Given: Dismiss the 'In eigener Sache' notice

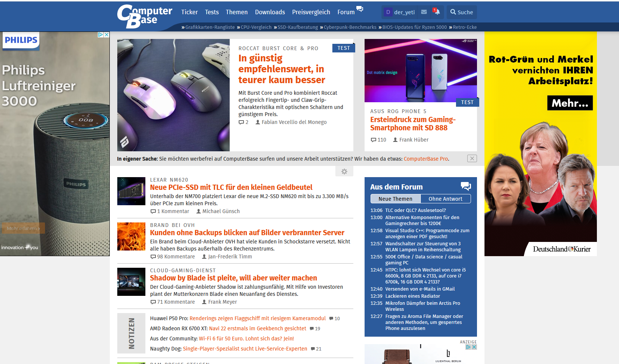Looking at the screenshot, I should click(x=472, y=158).
